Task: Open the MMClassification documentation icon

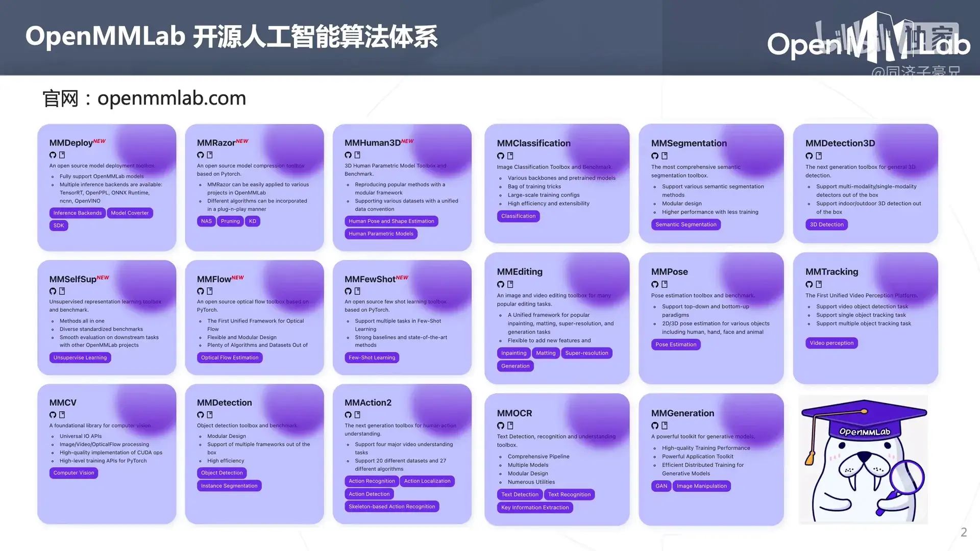Action: (x=510, y=156)
